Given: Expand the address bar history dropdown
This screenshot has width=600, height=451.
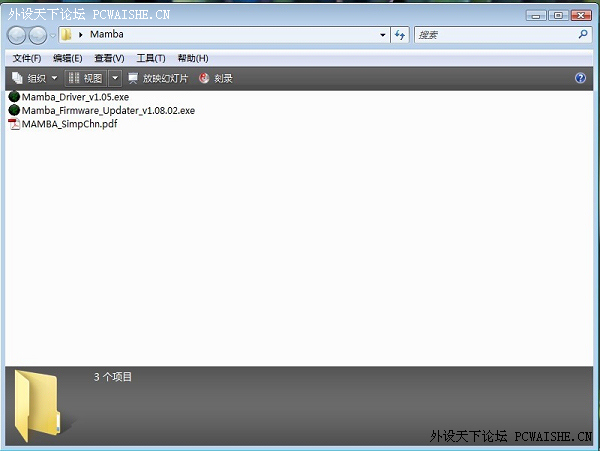Looking at the screenshot, I should click(x=382, y=35).
